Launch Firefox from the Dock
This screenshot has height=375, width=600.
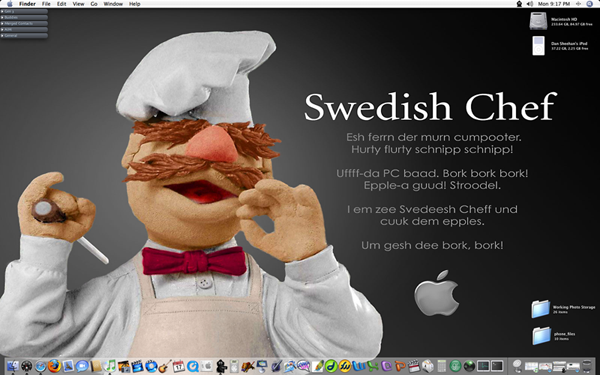point(54,366)
